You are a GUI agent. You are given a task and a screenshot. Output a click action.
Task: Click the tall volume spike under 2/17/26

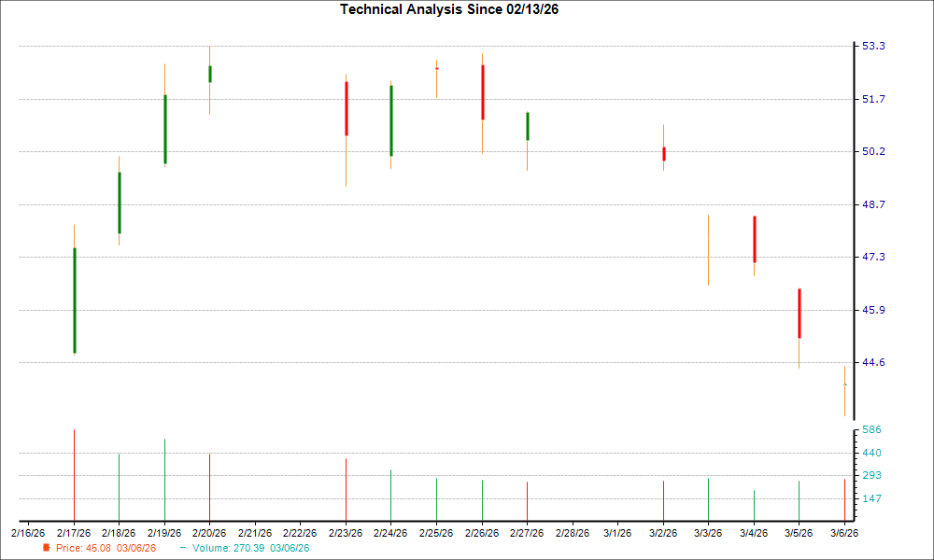tap(74, 476)
